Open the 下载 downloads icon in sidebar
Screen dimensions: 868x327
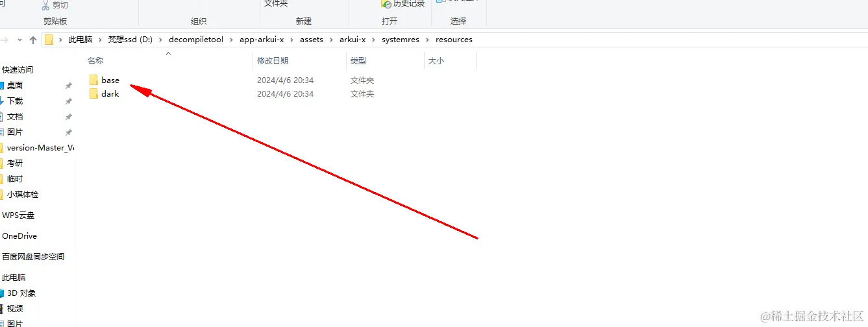(1, 101)
